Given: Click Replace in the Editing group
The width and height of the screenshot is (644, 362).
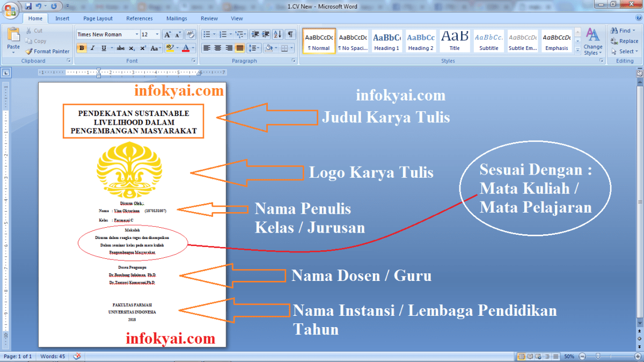Looking at the screenshot, I should coord(624,40).
